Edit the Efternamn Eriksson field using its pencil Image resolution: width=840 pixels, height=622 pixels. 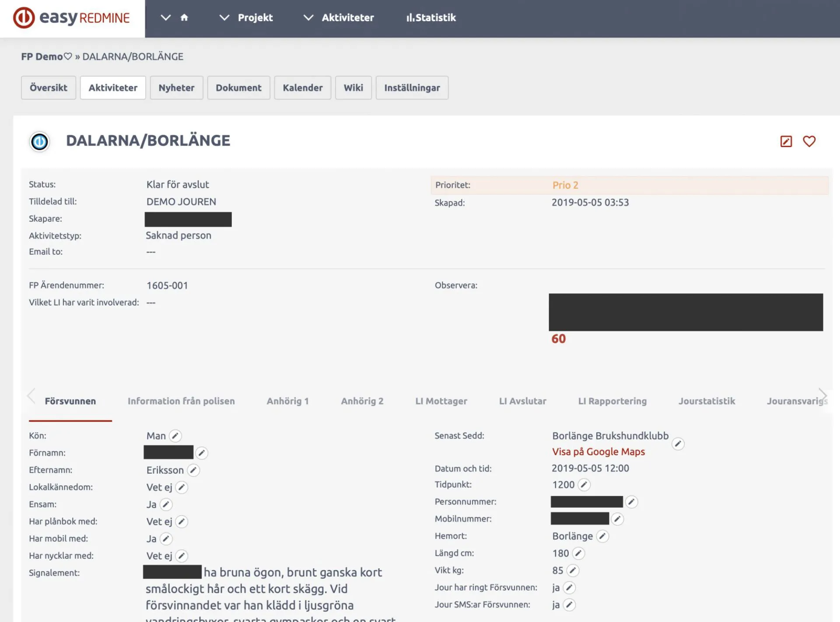click(x=193, y=470)
